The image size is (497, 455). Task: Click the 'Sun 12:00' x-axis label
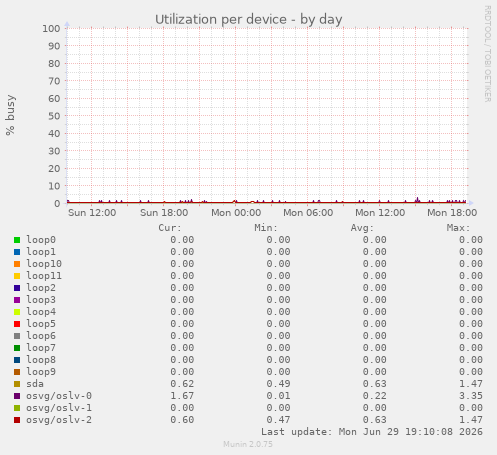pyautogui.click(x=92, y=213)
